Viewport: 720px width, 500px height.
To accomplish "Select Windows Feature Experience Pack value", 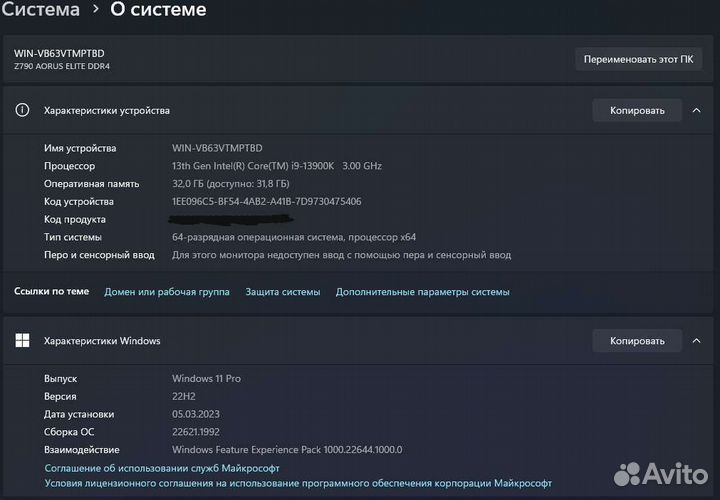I will 287,450.
